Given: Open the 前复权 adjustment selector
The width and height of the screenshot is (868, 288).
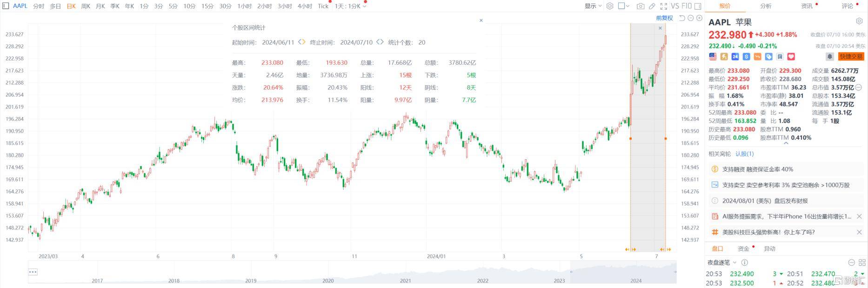Looking at the screenshot, I should coord(664,18).
